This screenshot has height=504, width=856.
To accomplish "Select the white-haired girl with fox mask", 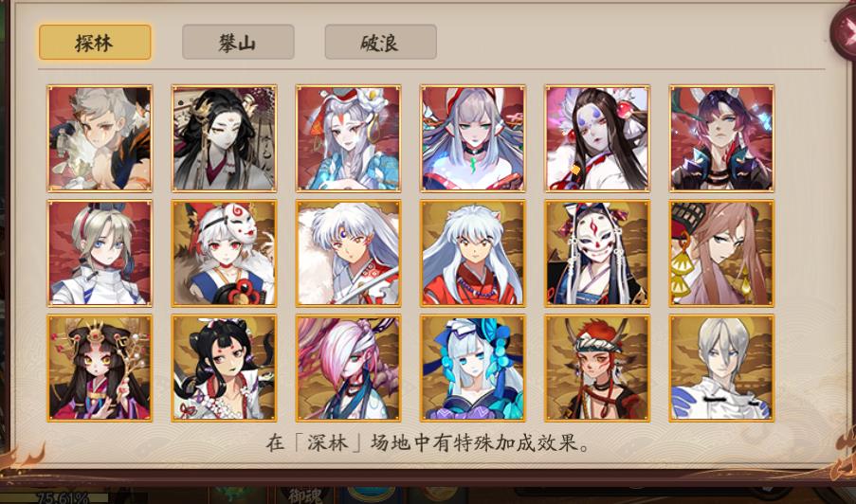I will click(224, 253).
